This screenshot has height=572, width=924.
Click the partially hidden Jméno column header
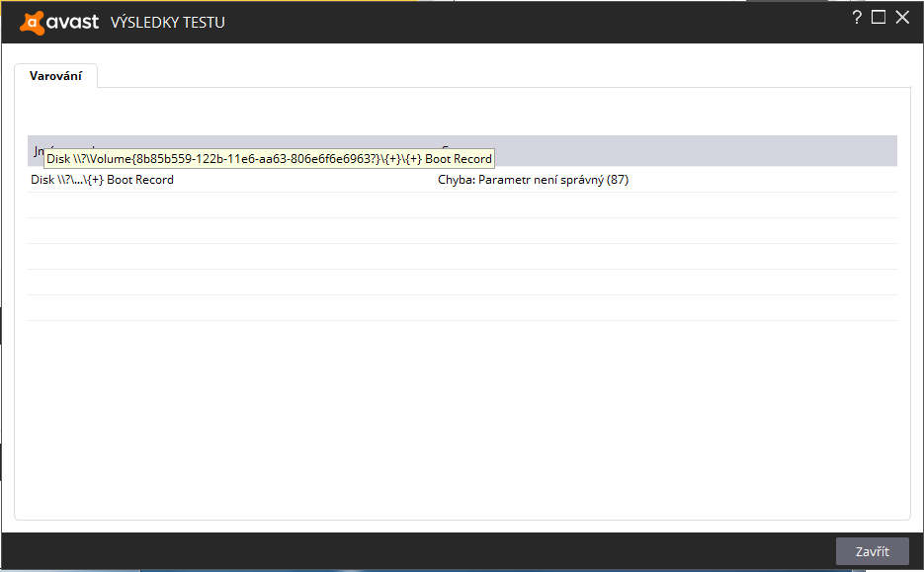click(x=38, y=150)
